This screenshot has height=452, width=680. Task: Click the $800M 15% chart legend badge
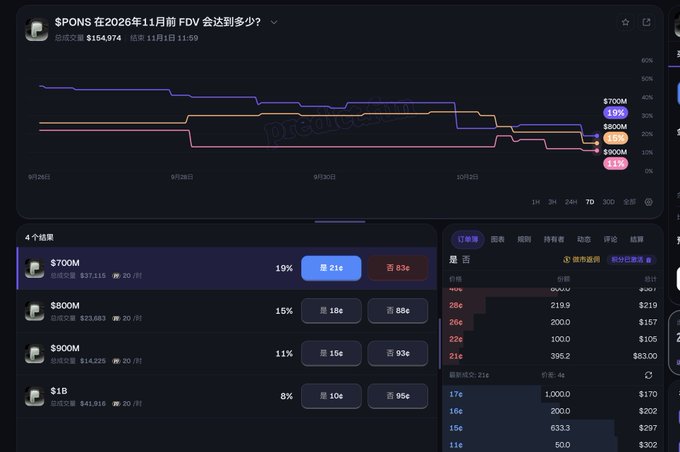(615, 138)
